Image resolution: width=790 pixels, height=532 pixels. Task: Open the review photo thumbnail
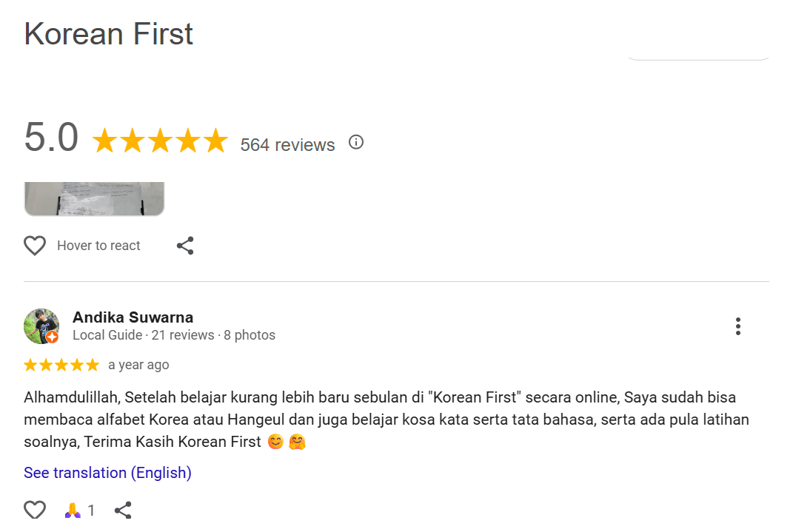coord(94,198)
